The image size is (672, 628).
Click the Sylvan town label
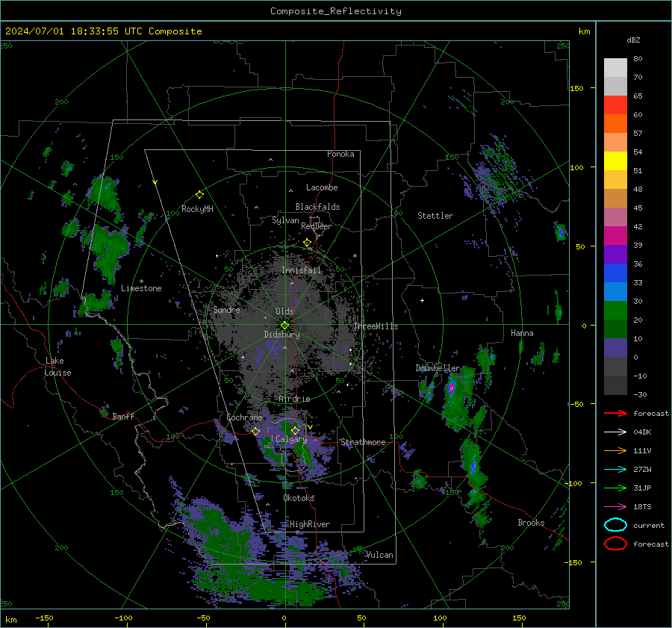pos(285,220)
